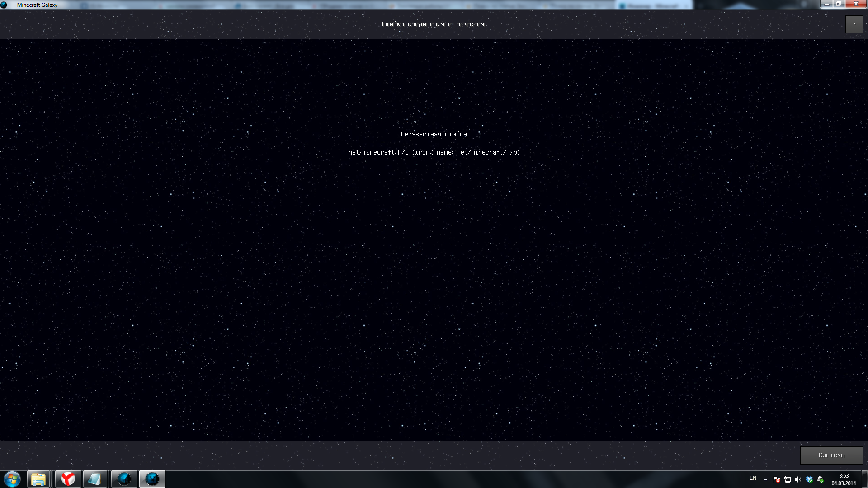Select the active Minecraft Galaxy taskbar icon

click(152, 479)
